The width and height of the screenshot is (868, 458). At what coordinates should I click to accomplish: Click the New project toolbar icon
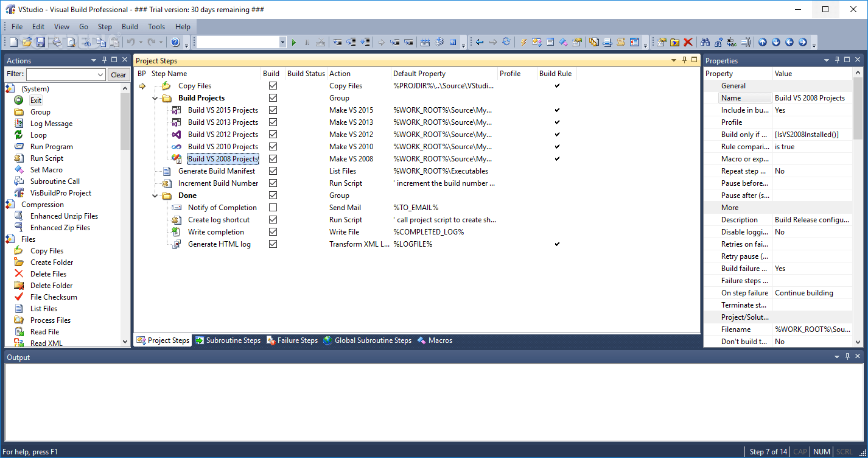point(13,42)
